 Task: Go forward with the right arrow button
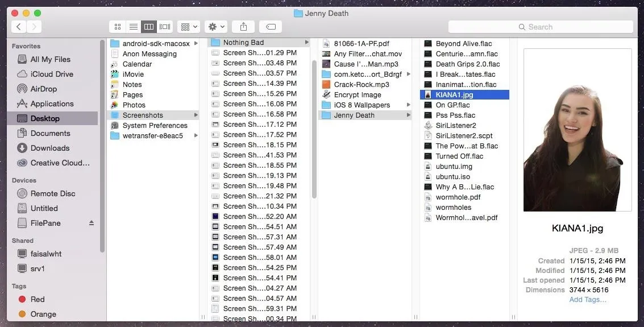34,27
